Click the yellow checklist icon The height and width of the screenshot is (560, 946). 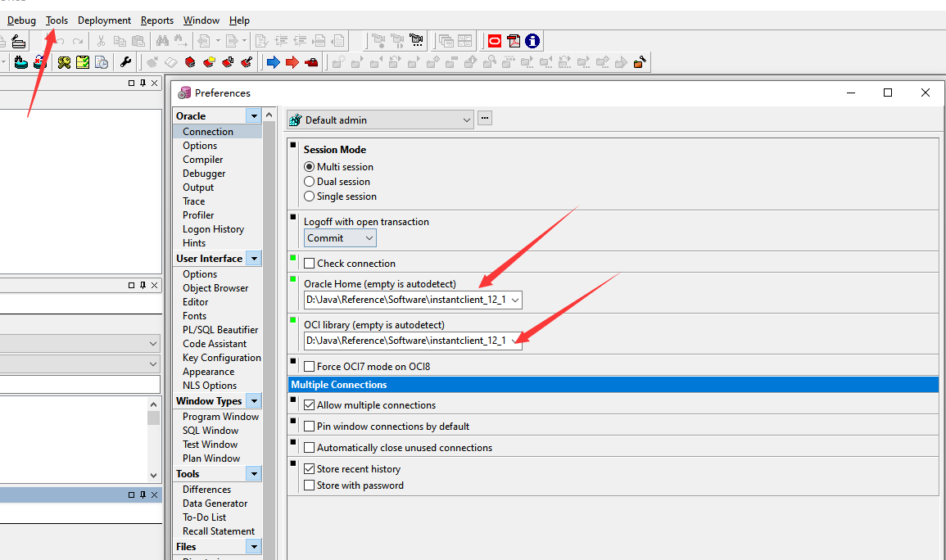click(x=83, y=62)
